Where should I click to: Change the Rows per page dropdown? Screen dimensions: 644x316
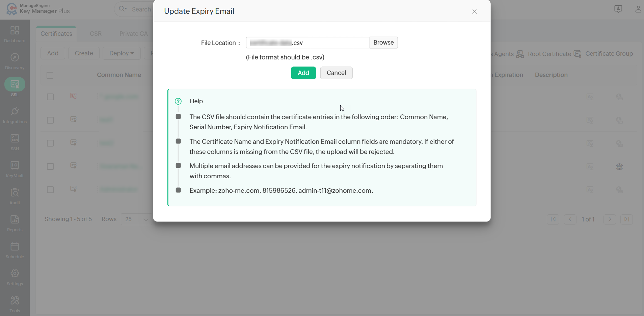click(x=136, y=219)
